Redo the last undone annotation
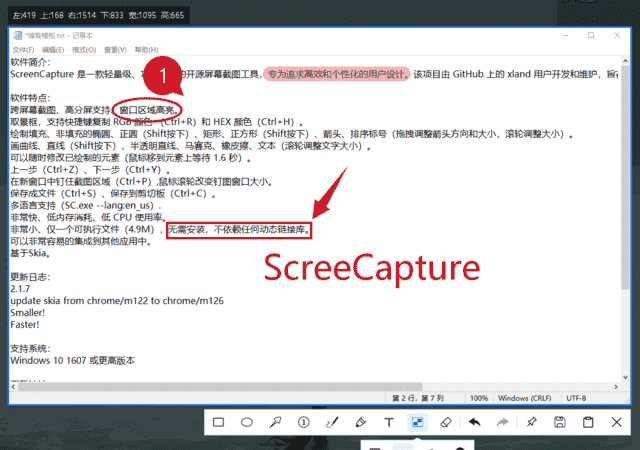 [503, 422]
